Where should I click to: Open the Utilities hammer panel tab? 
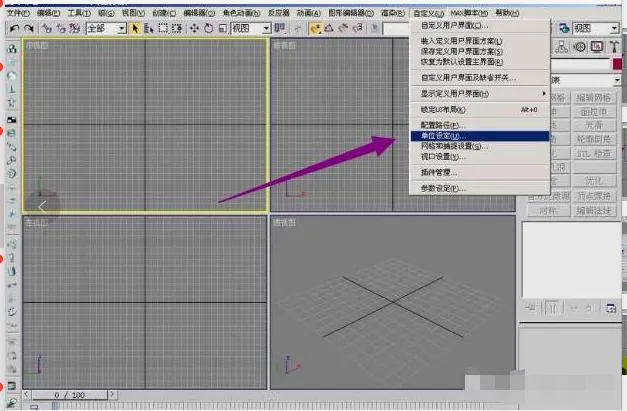click(614, 47)
